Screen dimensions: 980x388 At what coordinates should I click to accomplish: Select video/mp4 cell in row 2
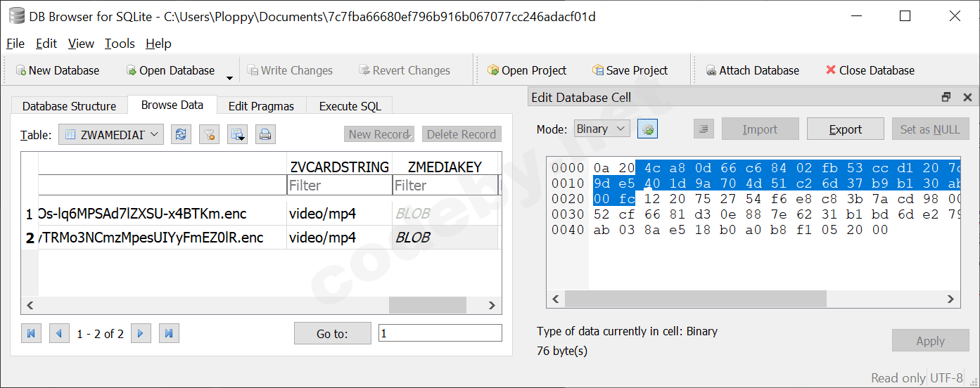[340, 238]
